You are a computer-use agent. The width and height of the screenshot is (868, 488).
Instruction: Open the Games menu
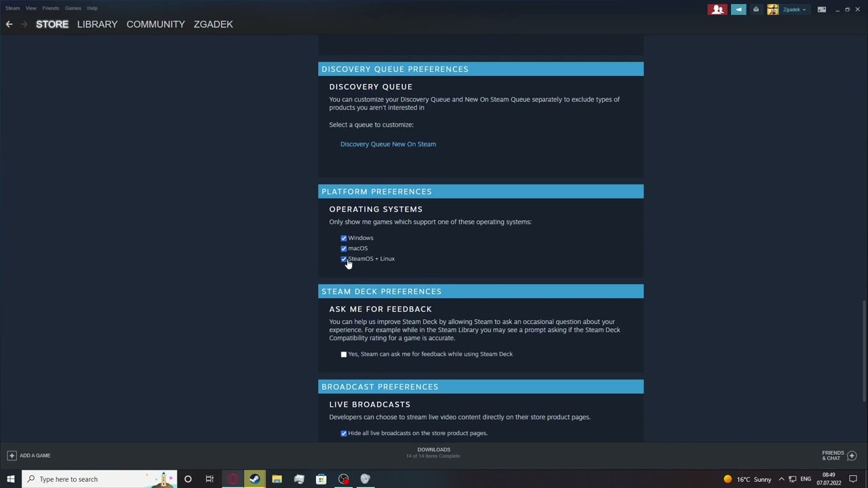pos(73,8)
